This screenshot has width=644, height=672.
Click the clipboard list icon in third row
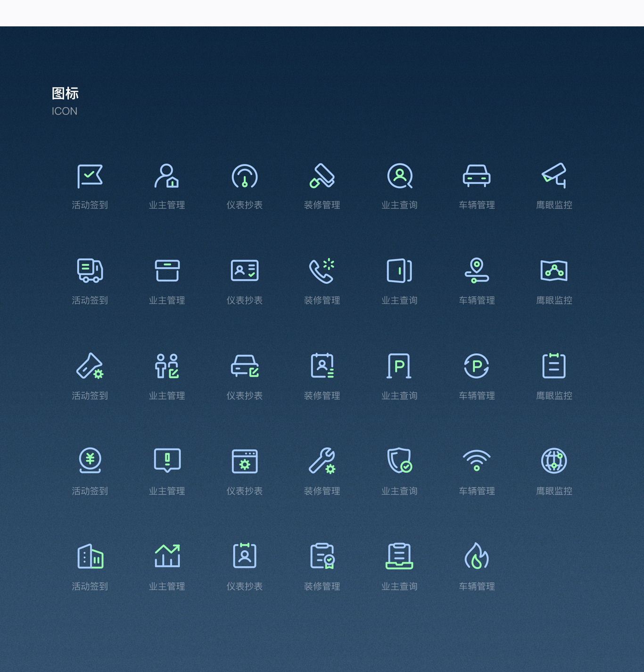tap(554, 366)
